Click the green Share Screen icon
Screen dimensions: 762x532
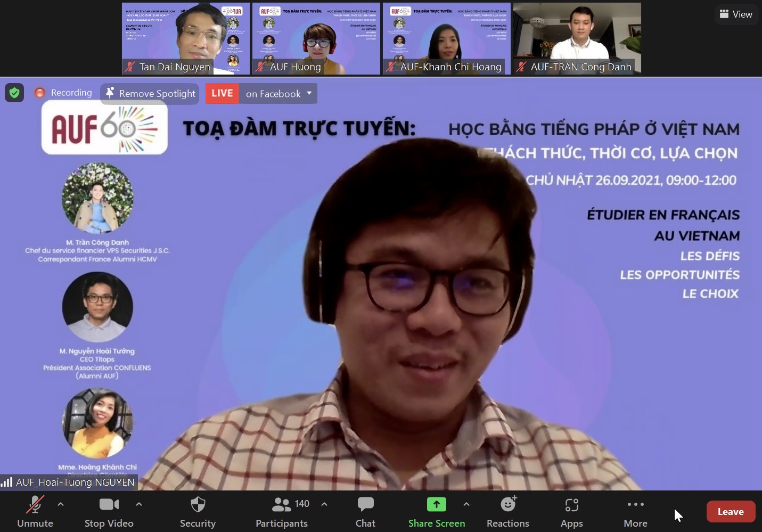[x=436, y=504]
